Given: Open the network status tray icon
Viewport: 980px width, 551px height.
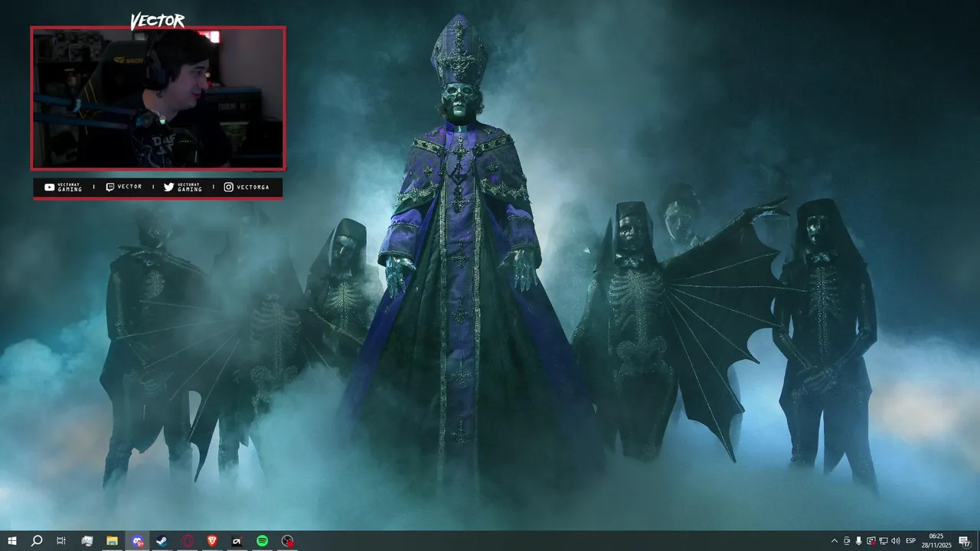Looking at the screenshot, I should 884,541.
